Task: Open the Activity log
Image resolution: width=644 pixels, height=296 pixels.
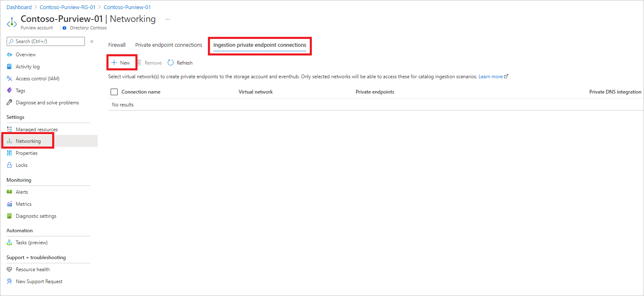Action: pos(28,66)
